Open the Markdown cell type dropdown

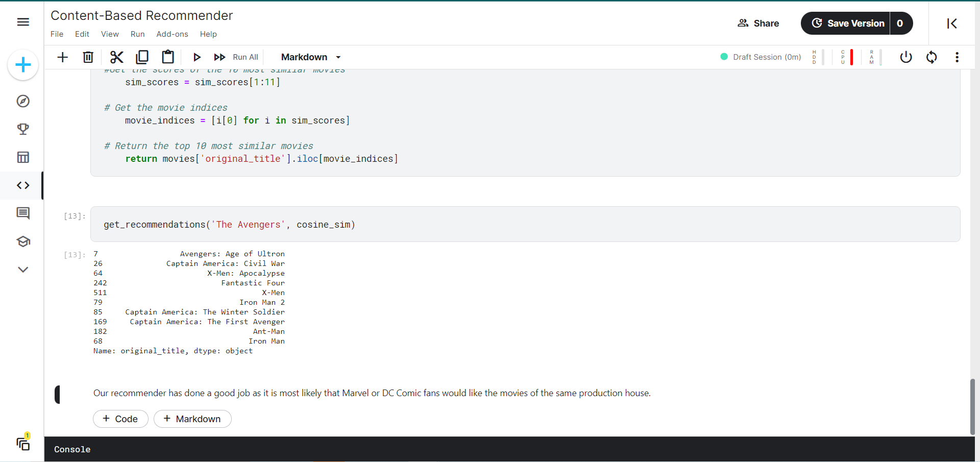coord(311,57)
